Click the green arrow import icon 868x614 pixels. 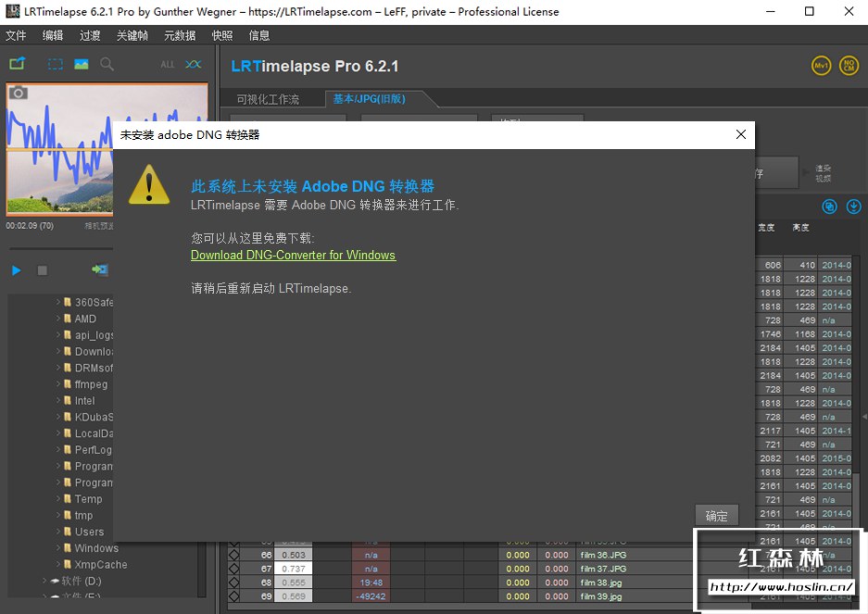100,269
